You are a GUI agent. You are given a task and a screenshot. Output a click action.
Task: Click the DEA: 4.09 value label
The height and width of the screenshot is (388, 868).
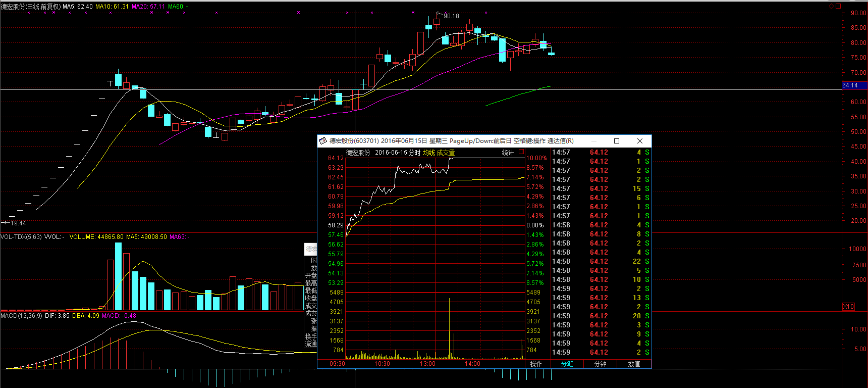coord(86,316)
